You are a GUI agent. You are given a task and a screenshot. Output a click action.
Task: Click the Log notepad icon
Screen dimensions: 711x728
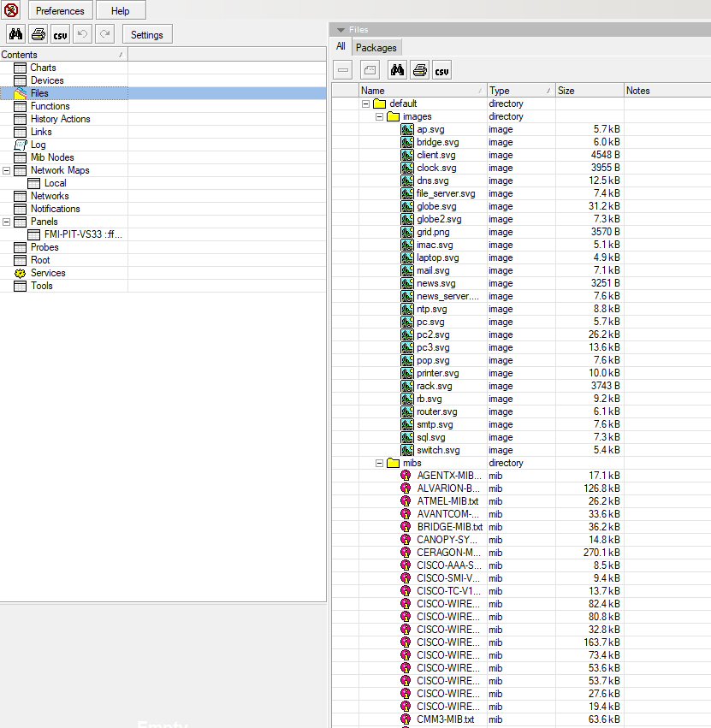click(20, 145)
